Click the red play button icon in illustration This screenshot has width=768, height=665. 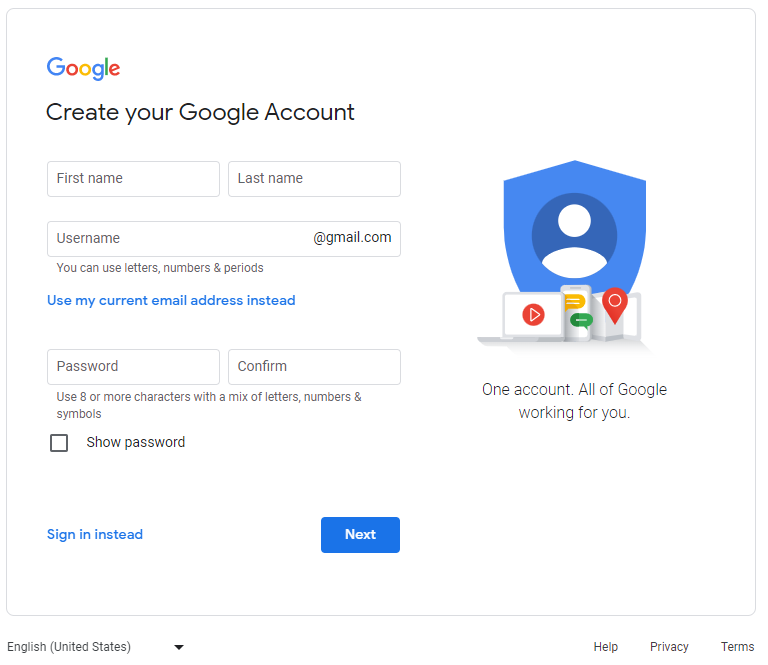click(x=533, y=314)
